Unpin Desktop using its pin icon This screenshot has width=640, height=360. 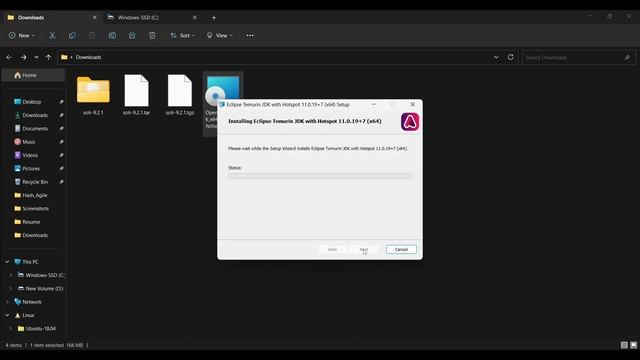(61, 102)
